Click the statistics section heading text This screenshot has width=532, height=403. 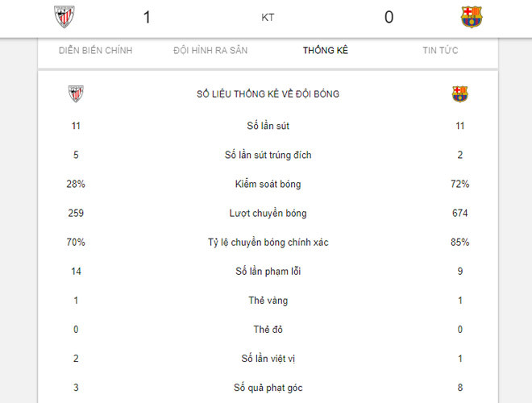[x=268, y=94]
